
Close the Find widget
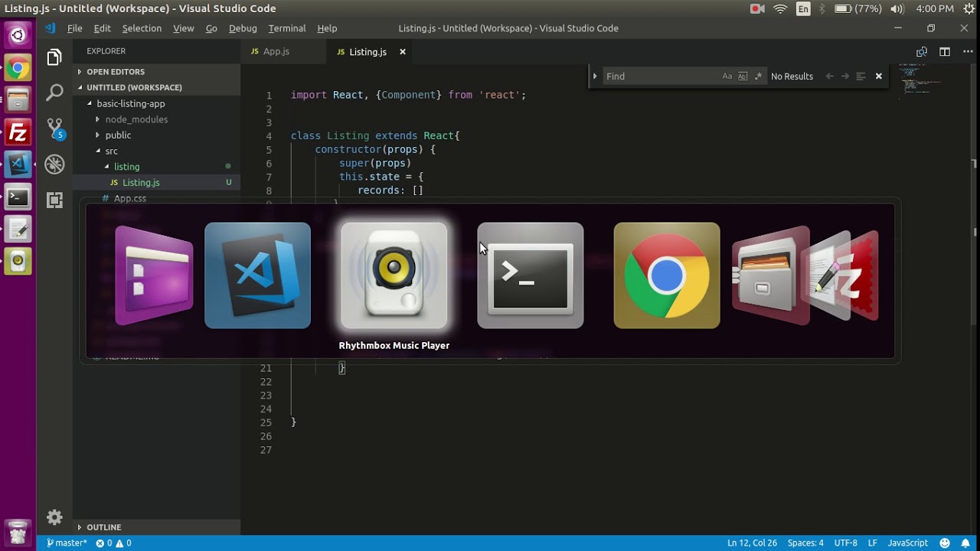pyautogui.click(x=879, y=77)
